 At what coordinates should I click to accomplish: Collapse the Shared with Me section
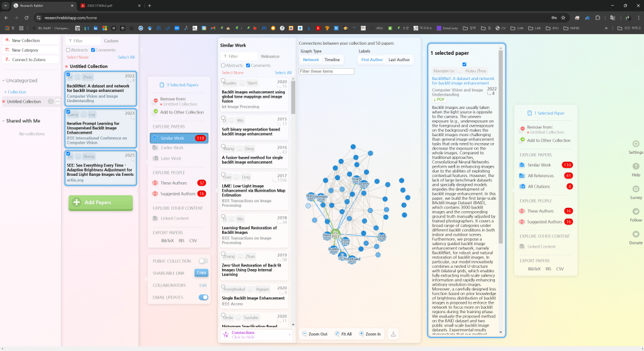pyautogui.click(x=3, y=120)
